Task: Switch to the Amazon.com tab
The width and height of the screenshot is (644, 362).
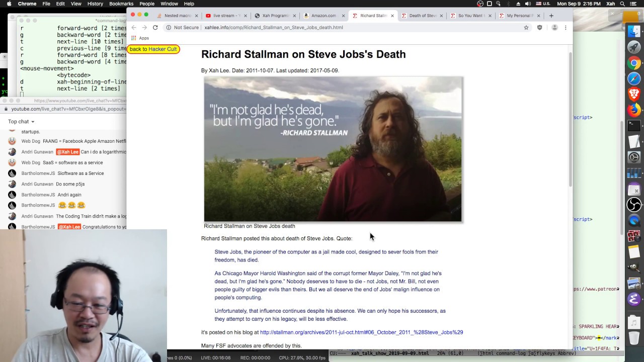Action: click(x=323, y=16)
